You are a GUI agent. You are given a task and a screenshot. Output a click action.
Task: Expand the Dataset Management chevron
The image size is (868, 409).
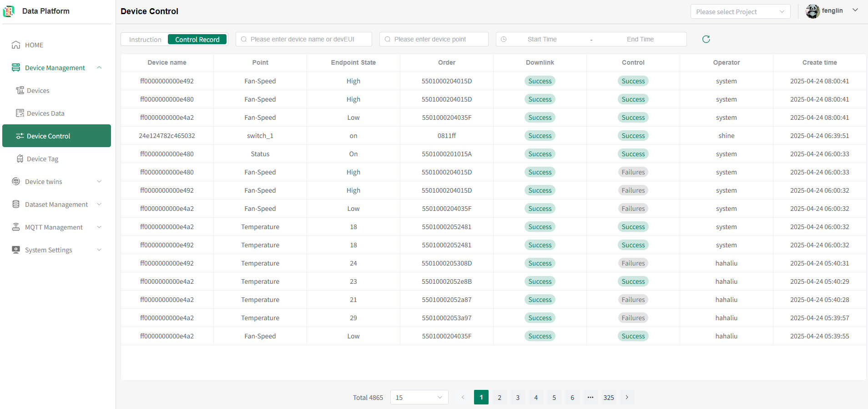tap(99, 204)
